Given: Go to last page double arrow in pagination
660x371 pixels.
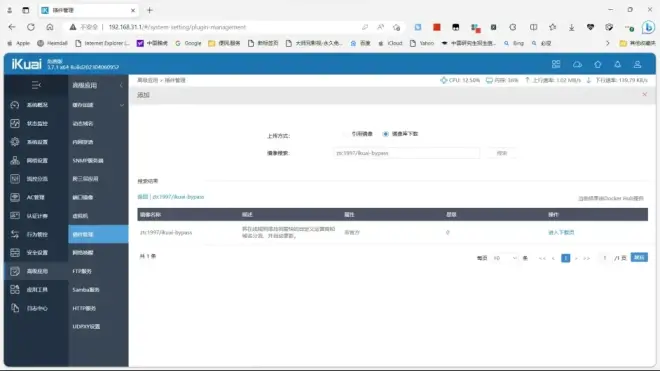Looking at the screenshot, I should point(586,258).
